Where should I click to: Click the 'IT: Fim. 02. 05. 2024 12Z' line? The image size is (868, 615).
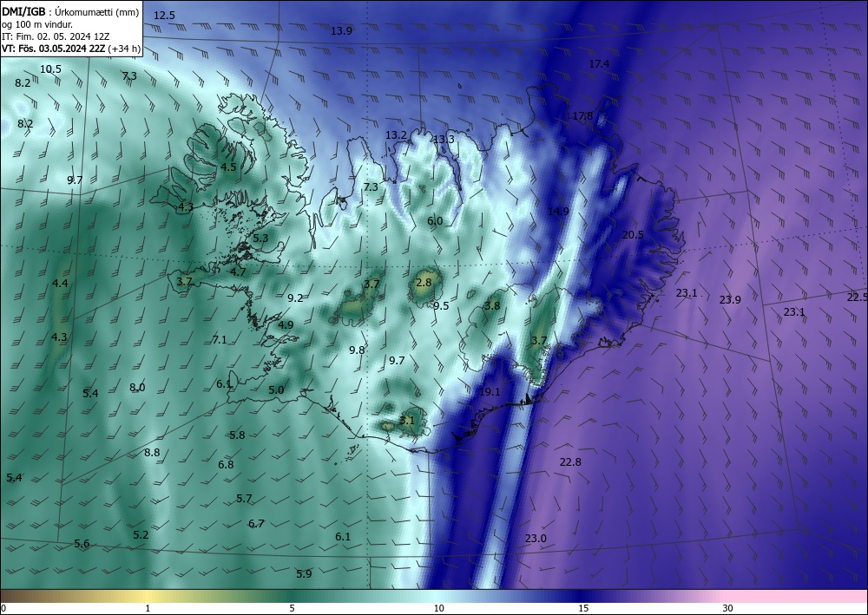coord(56,36)
